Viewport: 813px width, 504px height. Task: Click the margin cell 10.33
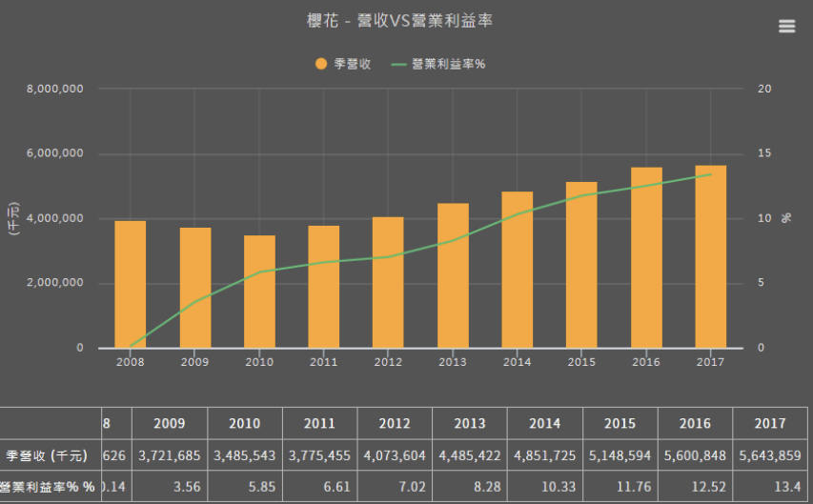pos(545,486)
